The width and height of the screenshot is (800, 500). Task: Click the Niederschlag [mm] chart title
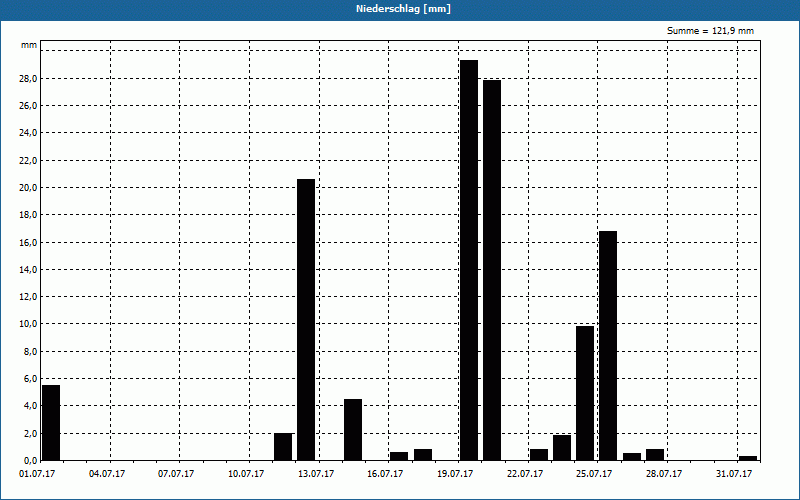[403, 9]
